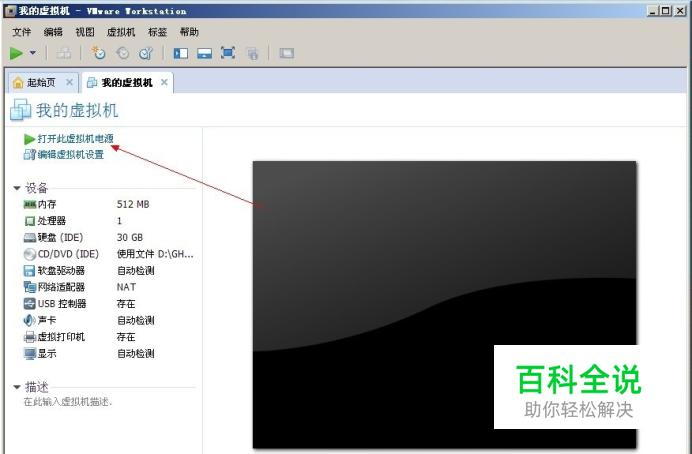Select the 显示 device row
Image resolution: width=692 pixels, height=454 pixels.
tap(108, 353)
